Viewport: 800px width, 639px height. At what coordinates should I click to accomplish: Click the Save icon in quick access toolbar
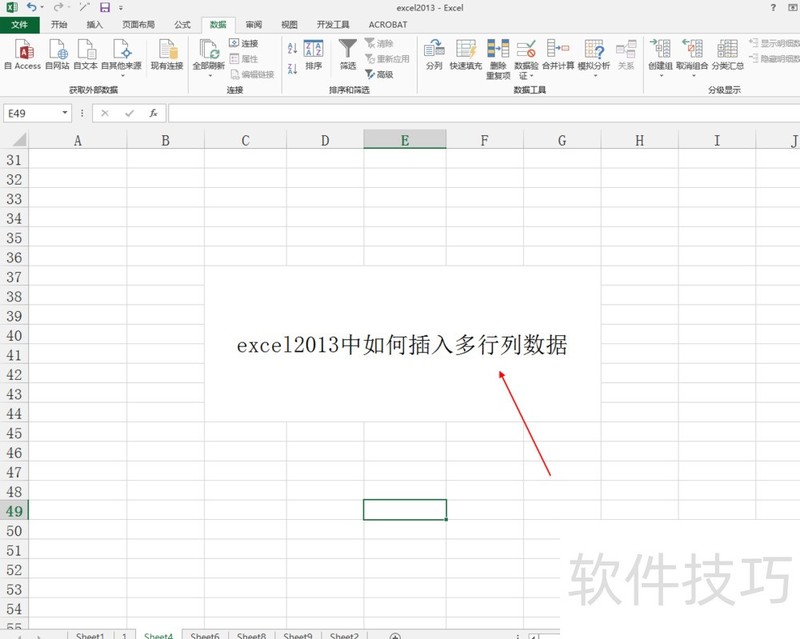(x=105, y=7)
